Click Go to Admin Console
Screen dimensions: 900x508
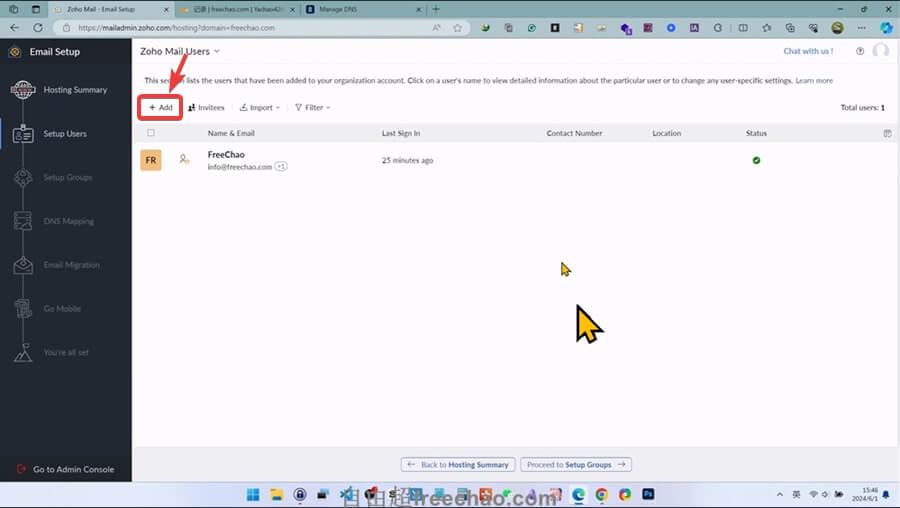(65, 469)
